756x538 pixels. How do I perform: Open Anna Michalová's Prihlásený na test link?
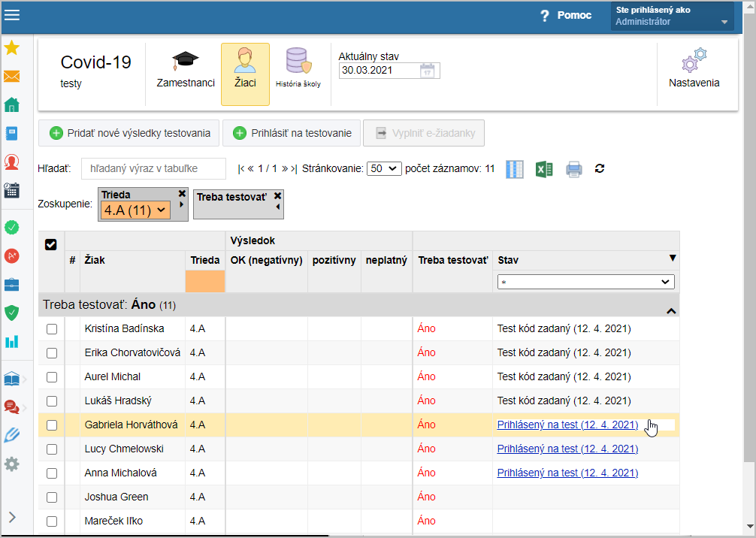click(x=567, y=473)
